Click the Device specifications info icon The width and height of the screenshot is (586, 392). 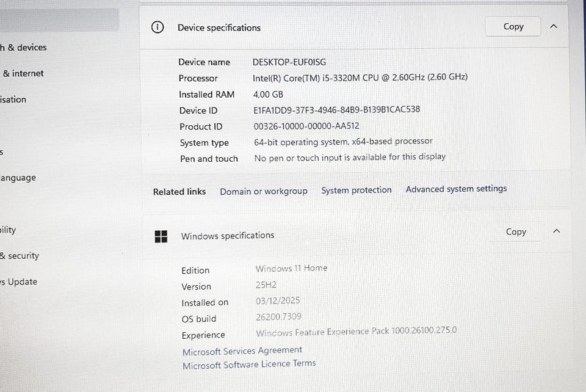157,27
